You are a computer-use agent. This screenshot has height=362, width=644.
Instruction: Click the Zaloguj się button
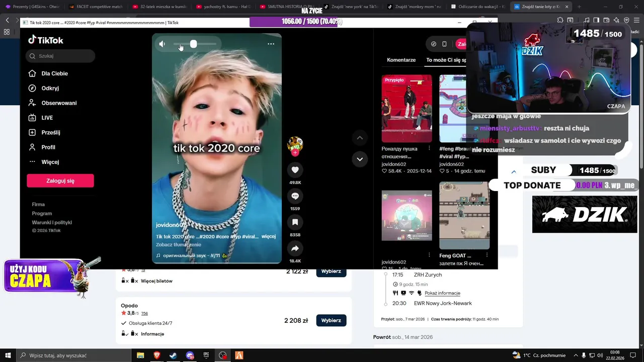tap(60, 180)
